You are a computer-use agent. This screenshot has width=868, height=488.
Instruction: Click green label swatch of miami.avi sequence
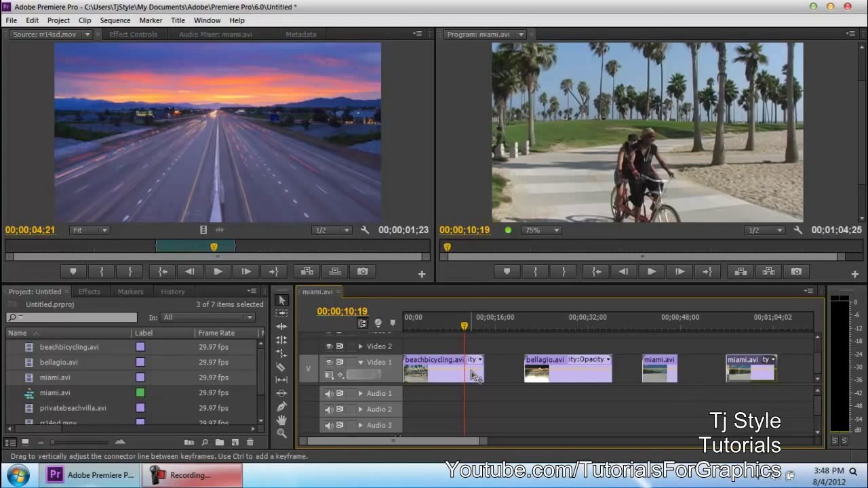[x=140, y=393]
